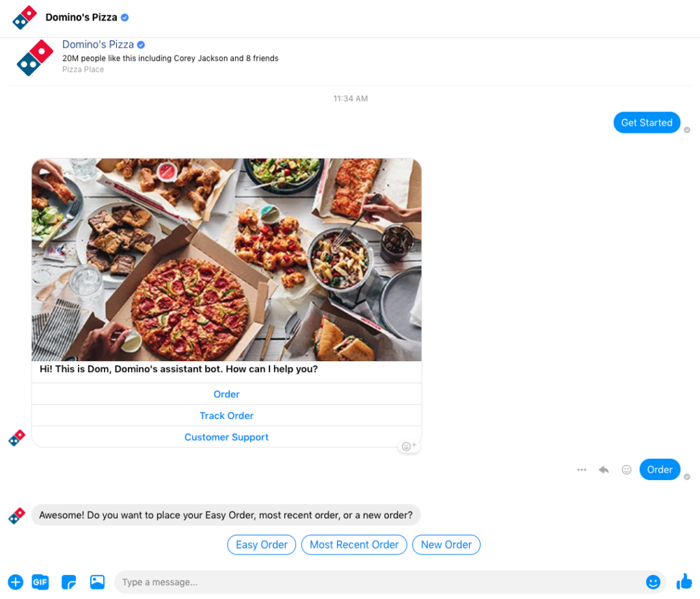Select the New Order quick reply
The height and width of the screenshot is (599, 700).
tap(446, 544)
